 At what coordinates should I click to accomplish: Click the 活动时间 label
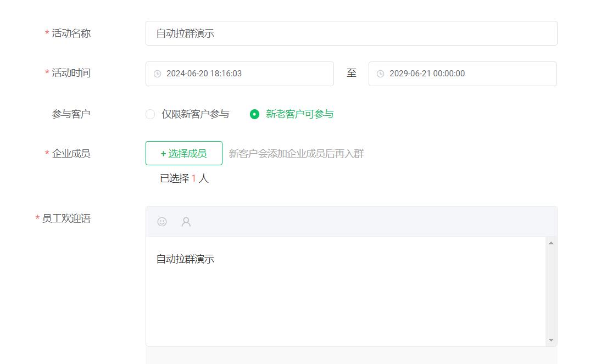point(71,72)
